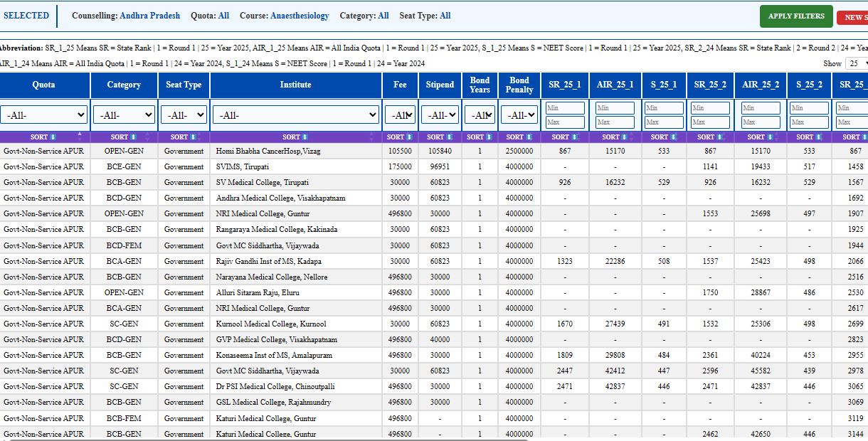Expand the Institute filter dropdown
Image resolution: width=868 pixels, height=441 pixels.
tap(295, 115)
